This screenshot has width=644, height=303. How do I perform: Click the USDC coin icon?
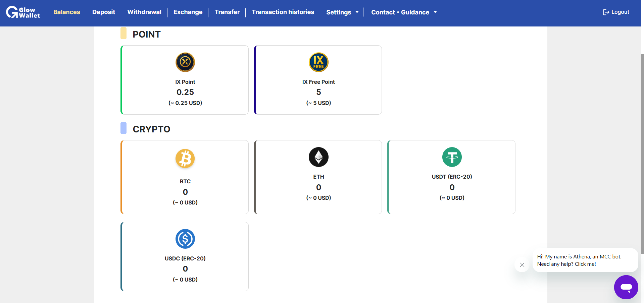[x=185, y=239]
